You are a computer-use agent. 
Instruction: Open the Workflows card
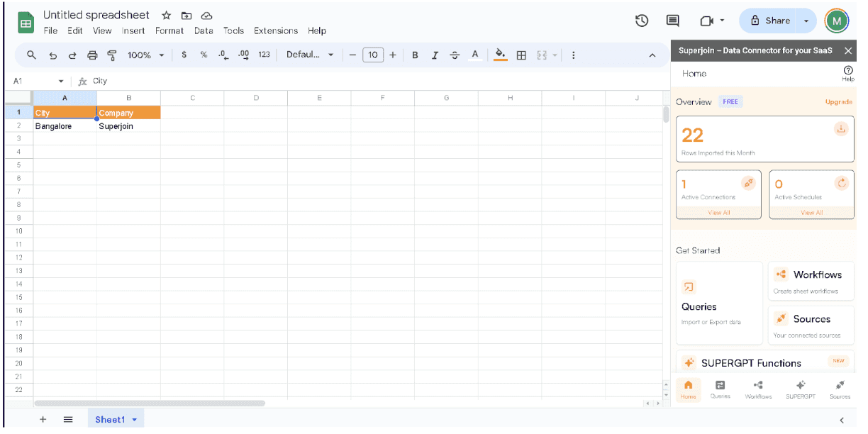point(811,282)
